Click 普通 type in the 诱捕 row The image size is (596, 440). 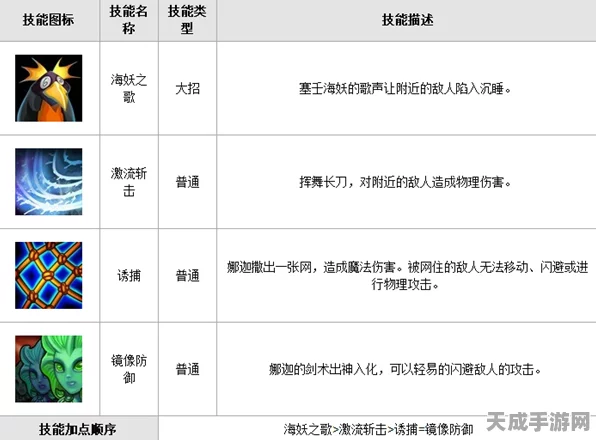point(187,275)
